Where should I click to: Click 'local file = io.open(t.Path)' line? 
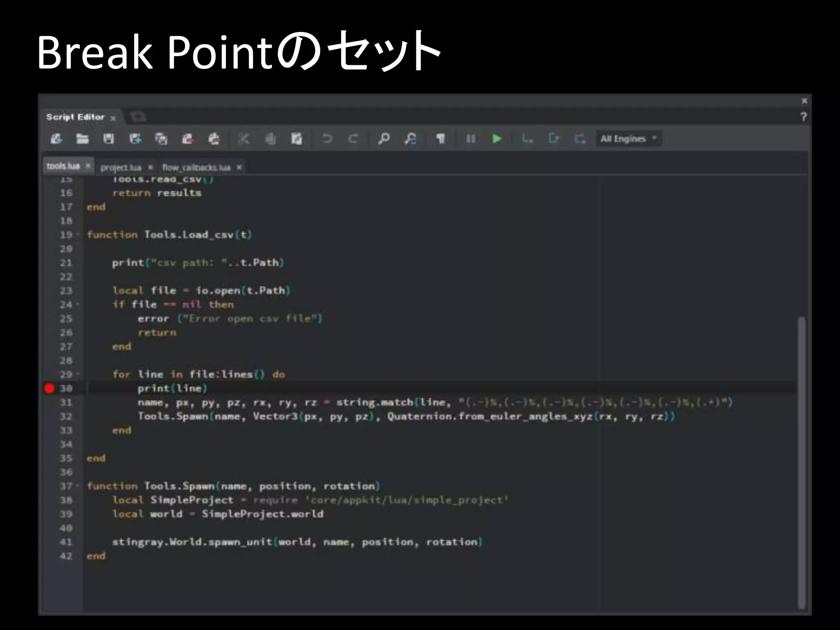(201, 290)
